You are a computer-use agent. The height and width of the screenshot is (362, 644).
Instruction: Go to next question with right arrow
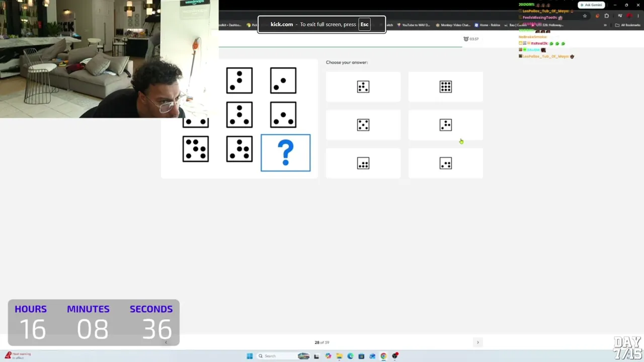478,342
